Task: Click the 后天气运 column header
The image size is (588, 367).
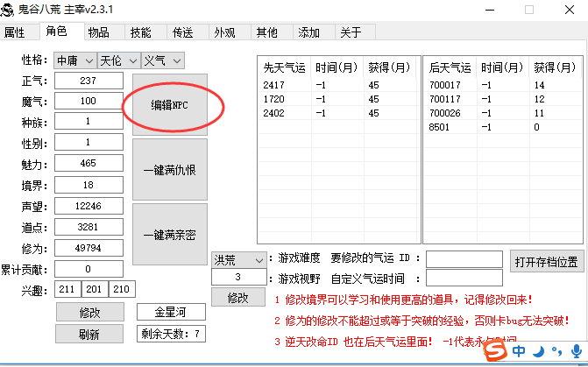Action: (450, 67)
